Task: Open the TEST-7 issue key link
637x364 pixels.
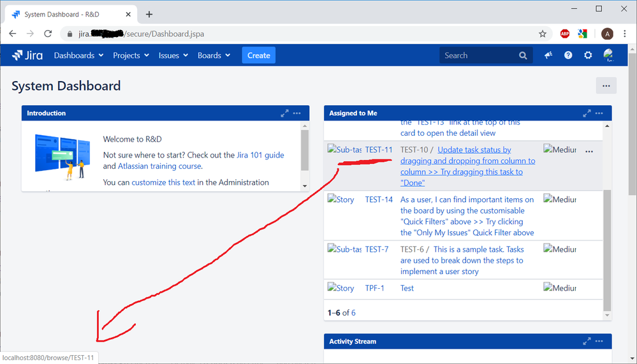Action: pos(377,249)
